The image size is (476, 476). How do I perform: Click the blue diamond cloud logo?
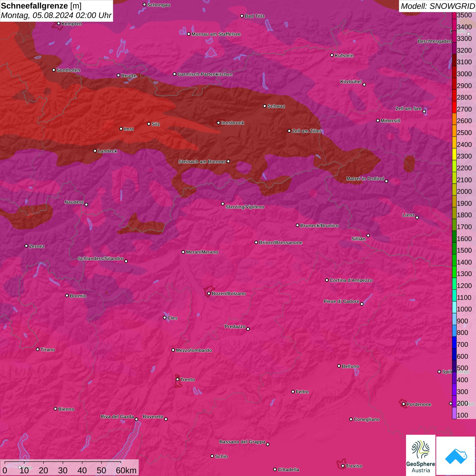click(456, 456)
